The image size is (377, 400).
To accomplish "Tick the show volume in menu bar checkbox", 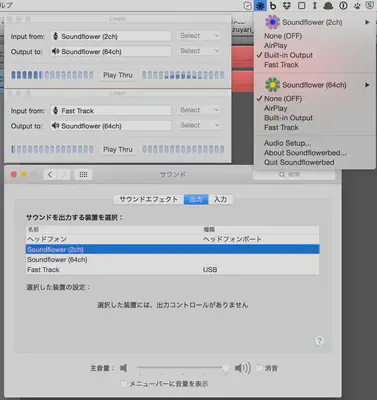I will click(x=124, y=384).
